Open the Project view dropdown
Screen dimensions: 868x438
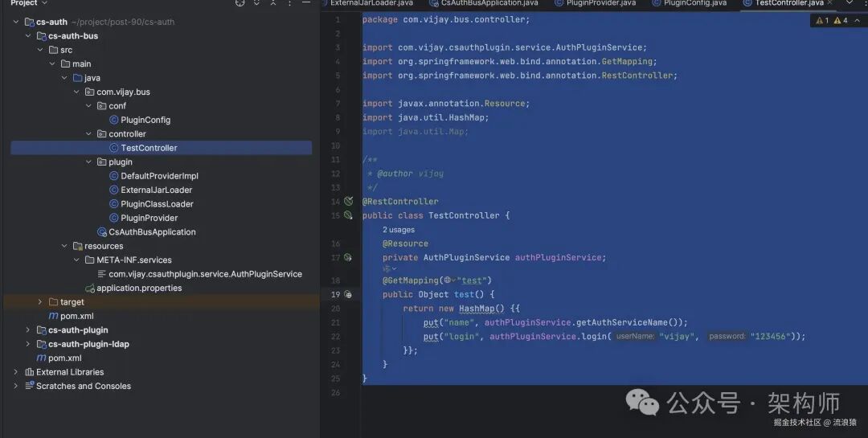29,2
